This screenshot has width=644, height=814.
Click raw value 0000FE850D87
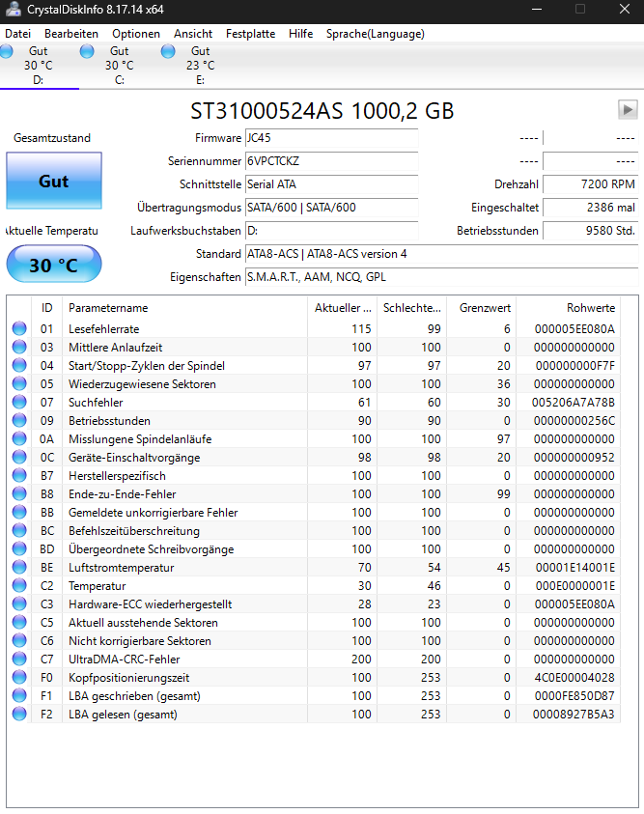(574, 695)
